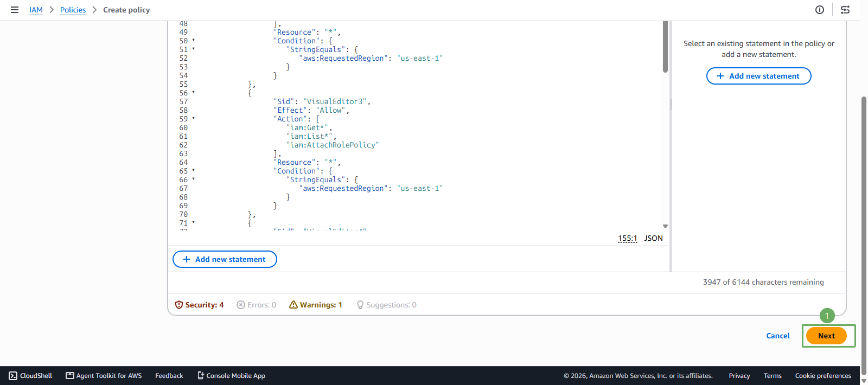Click the editor scroll-down arrow

coord(665,227)
